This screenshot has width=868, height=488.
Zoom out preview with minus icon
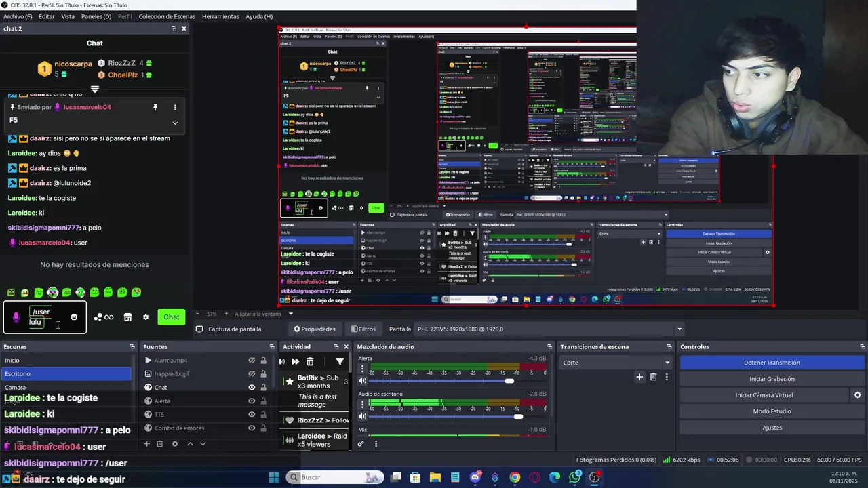199,314
